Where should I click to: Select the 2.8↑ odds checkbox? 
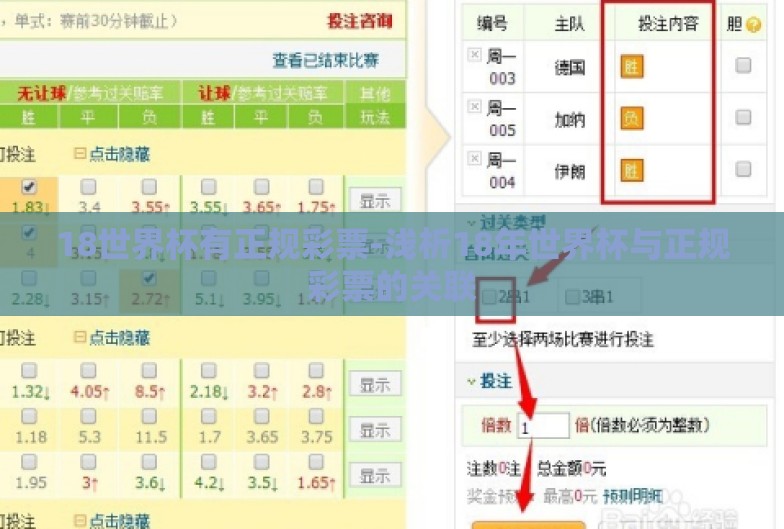point(316,370)
